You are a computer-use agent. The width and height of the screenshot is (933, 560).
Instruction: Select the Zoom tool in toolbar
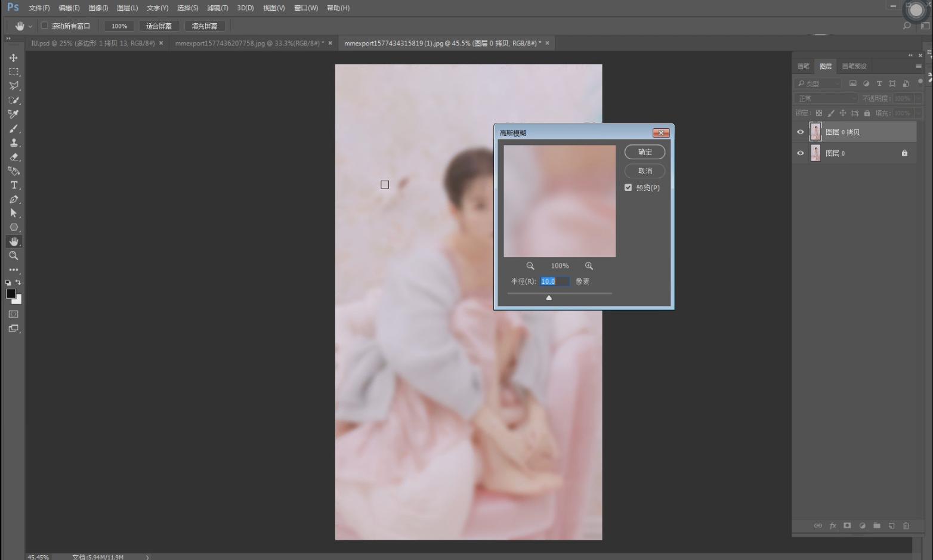click(13, 256)
